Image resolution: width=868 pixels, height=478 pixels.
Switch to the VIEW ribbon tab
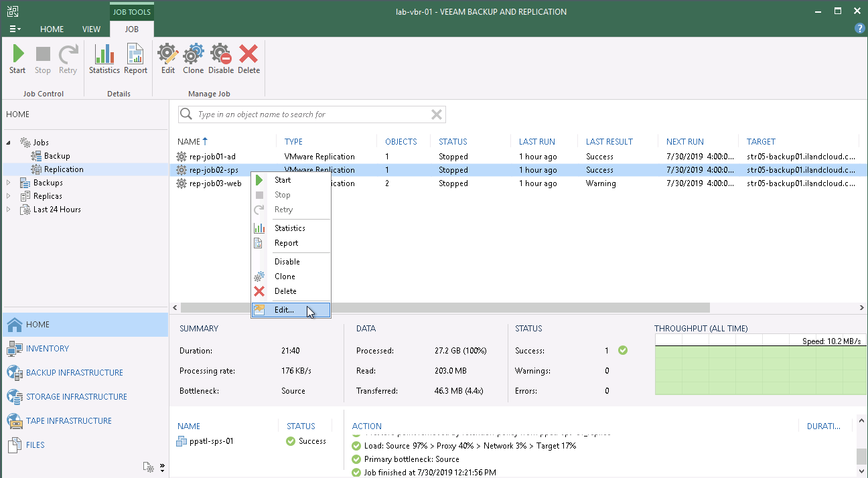[91, 29]
